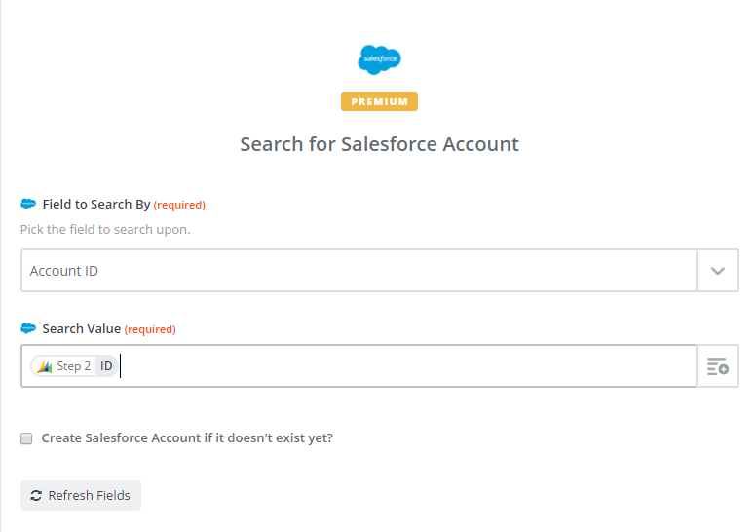The height and width of the screenshot is (532, 756).
Task: Click the required tag next to Search Value
Action: pos(150,329)
